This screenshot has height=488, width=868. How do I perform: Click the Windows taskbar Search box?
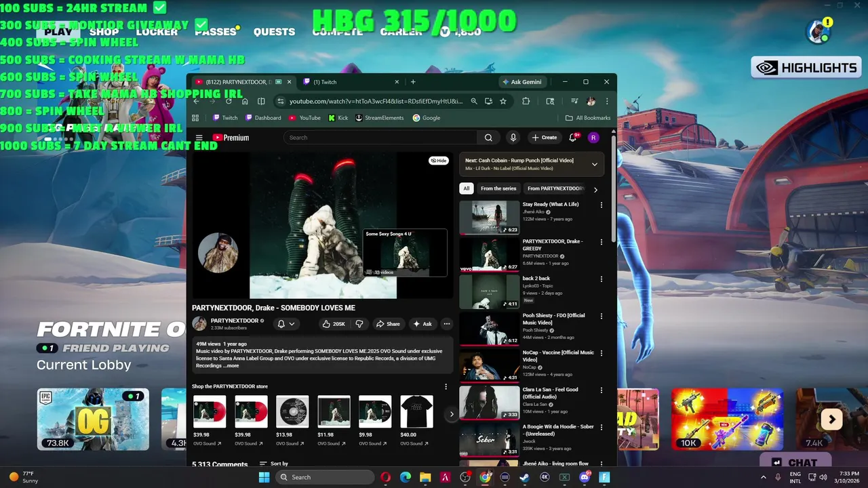[325, 477]
